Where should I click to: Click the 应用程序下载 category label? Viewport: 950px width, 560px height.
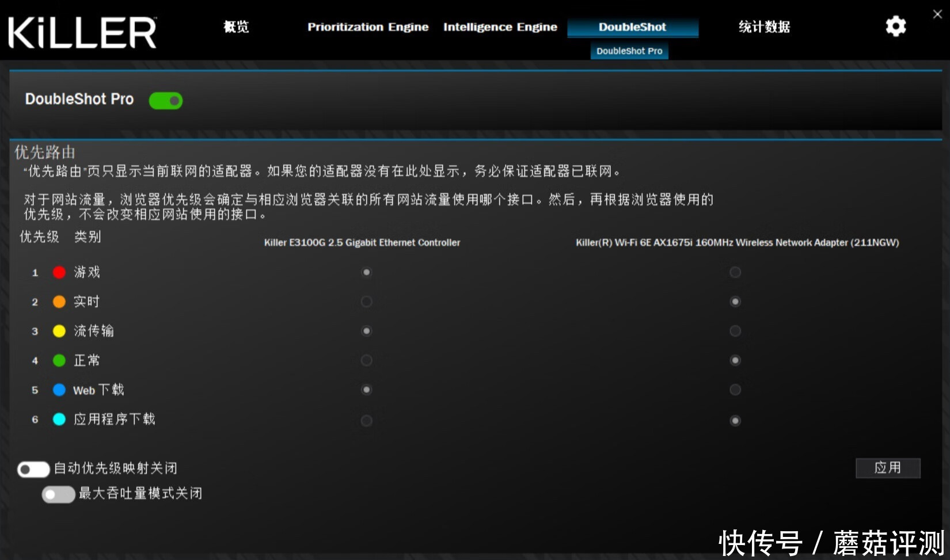[115, 419]
